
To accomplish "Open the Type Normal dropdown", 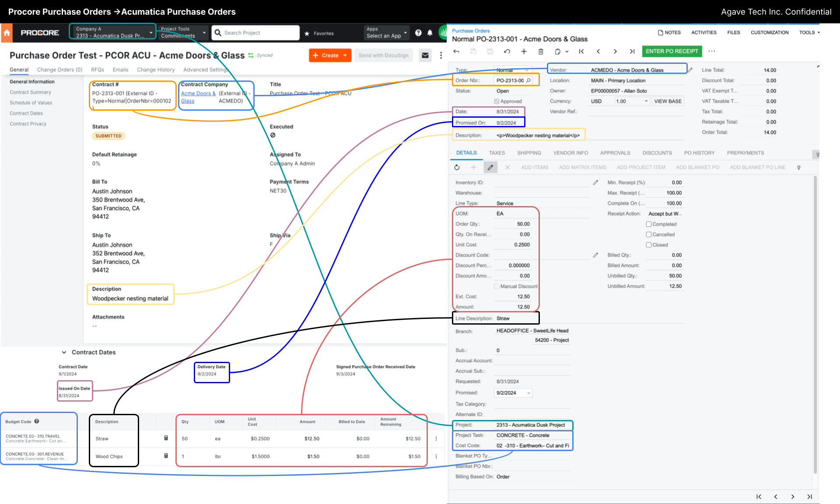I will click(527, 70).
